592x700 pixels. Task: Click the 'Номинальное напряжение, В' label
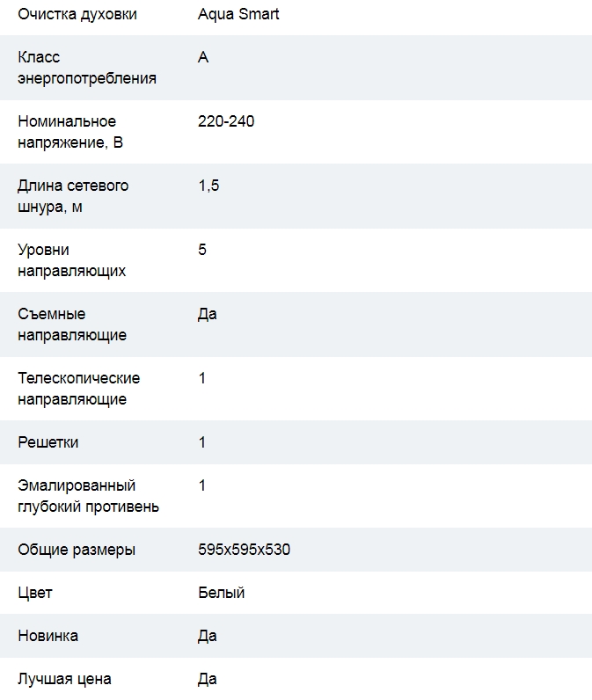[70, 132]
